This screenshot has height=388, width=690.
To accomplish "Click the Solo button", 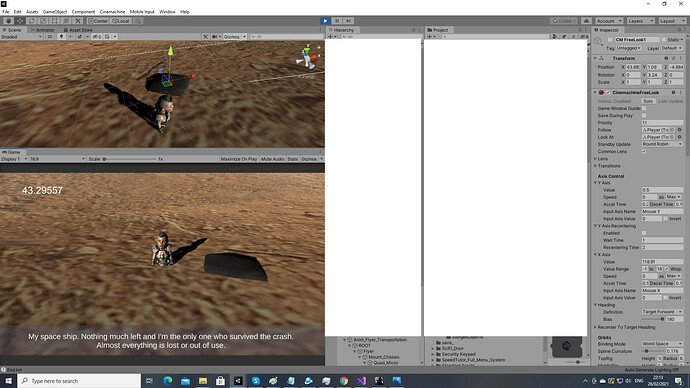I will tap(648, 101).
